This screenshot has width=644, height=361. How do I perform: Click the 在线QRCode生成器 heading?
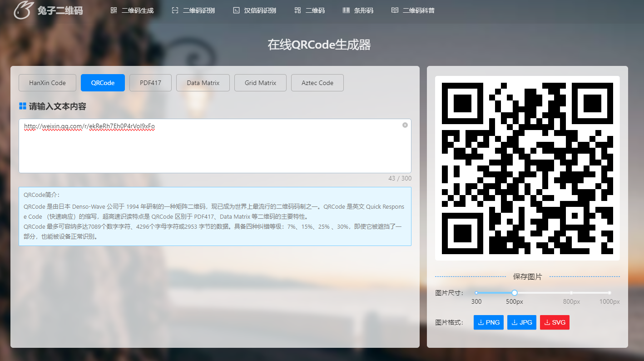319,45
